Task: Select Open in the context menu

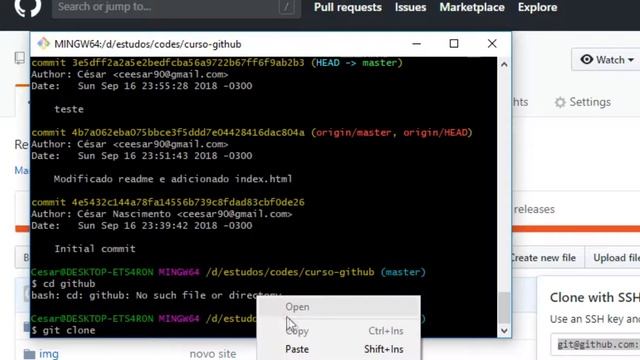Action: (339, 307)
